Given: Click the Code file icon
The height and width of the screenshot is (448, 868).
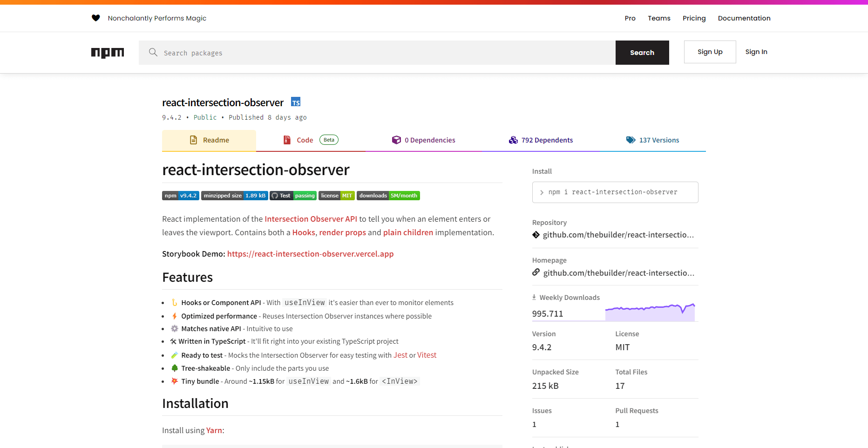Looking at the screenshot, I should [287, 140].
